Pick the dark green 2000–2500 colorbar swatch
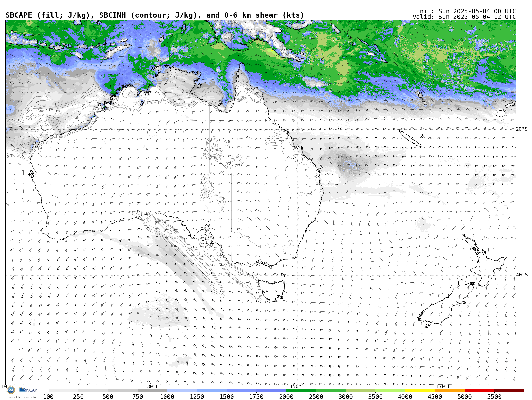The height and width of the screenshot is (400, 532). 301,391
